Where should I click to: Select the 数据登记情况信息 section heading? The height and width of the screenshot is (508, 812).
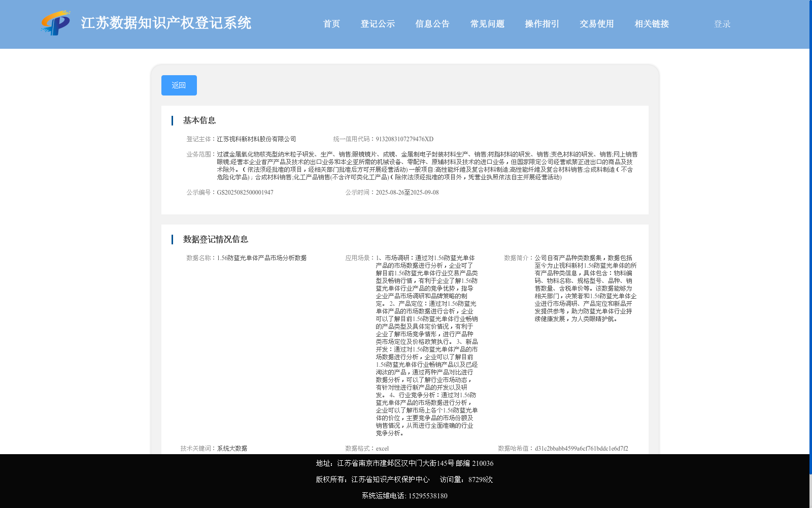216,239
